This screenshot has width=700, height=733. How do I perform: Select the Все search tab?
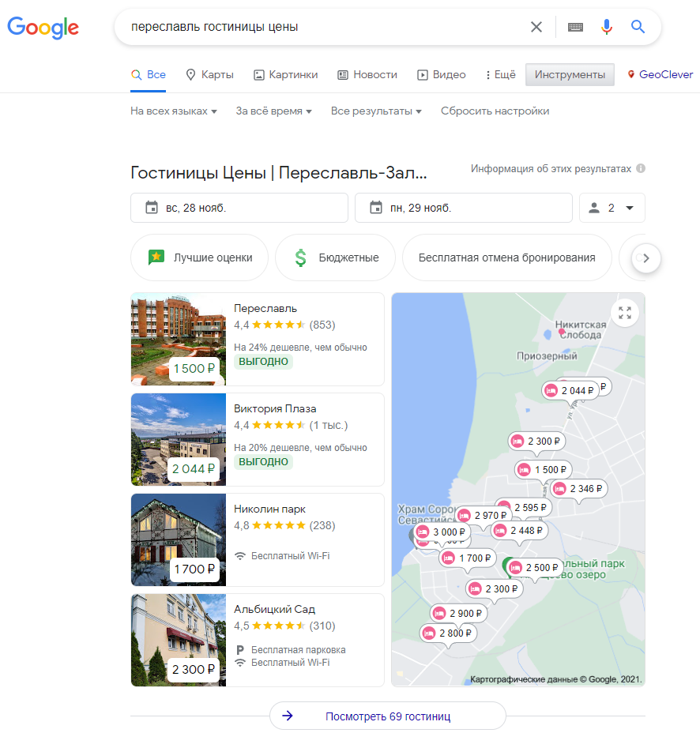click(x=149, y=75)
